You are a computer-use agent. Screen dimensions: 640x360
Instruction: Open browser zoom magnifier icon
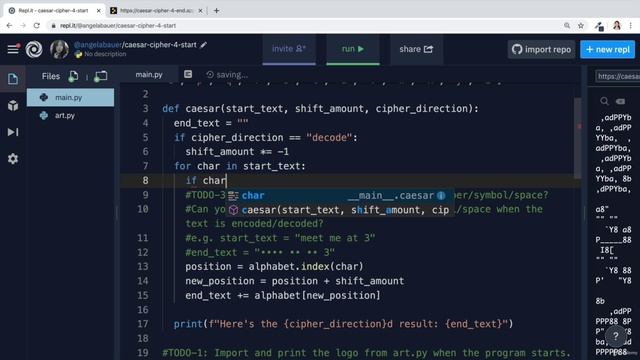[x=567, y=25]
